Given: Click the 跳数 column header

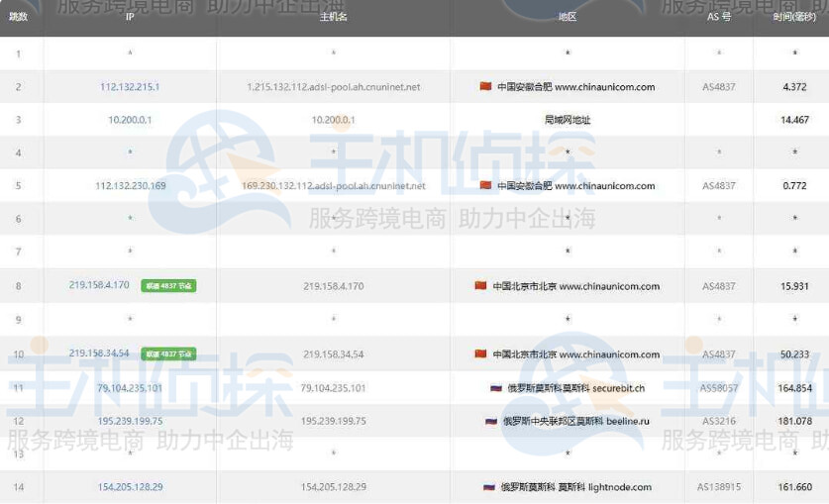Looking at the screenshot, I should pyautogui.click(x=19, y=17).
